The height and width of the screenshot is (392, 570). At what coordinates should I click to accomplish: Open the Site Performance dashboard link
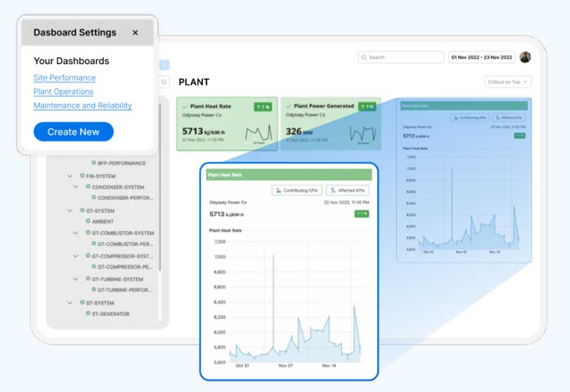[64, 78]
